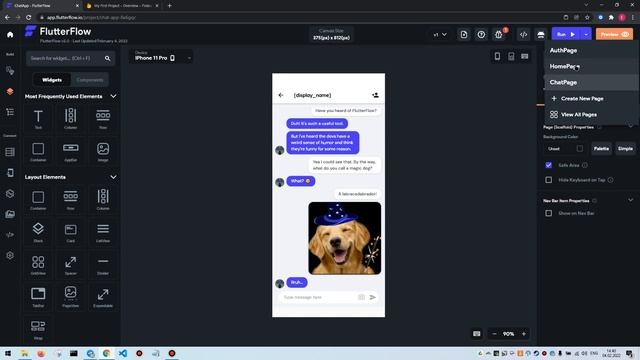Switch canvas to tablet view icon
Screen dimensions: 640x360
pyautogui.click(x=511, y=56)
